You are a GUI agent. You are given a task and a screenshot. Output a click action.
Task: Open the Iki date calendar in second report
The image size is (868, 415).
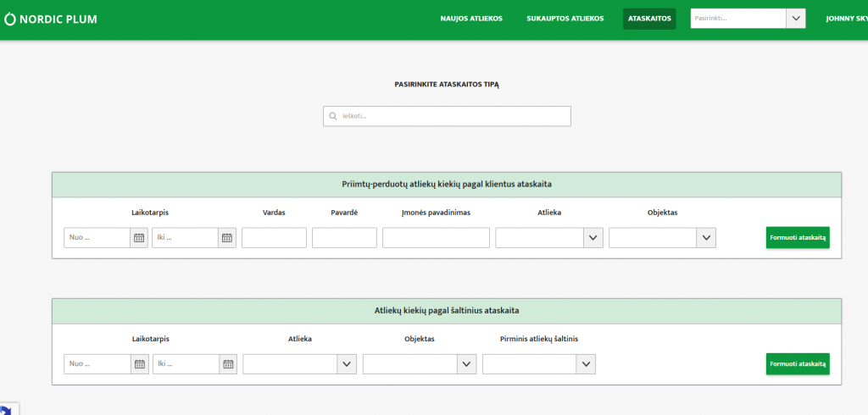coord(228,364)
